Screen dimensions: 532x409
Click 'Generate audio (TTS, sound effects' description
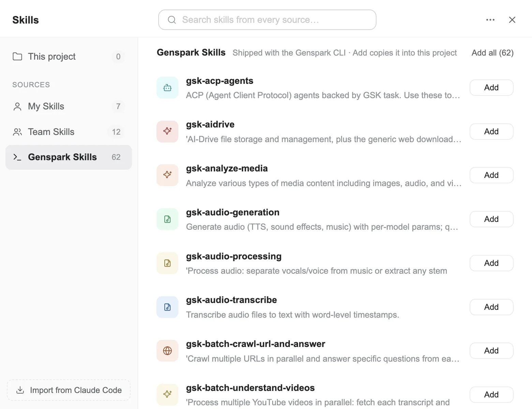coord(322,227)
